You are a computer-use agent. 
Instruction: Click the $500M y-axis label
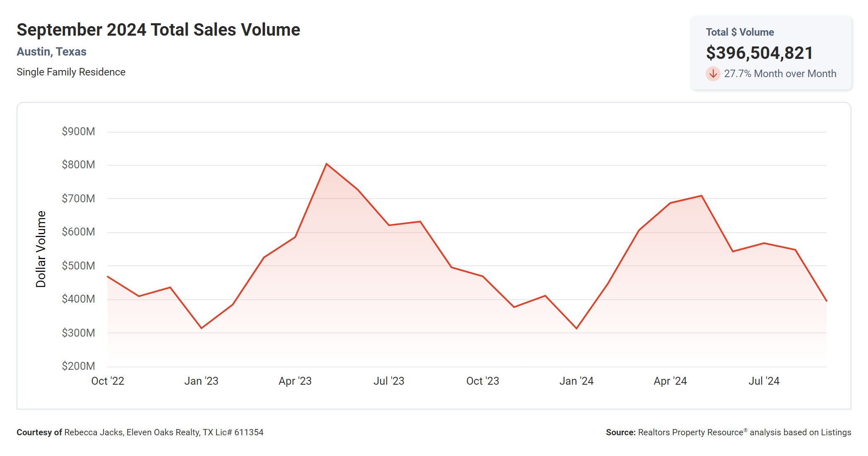[78, 266]
